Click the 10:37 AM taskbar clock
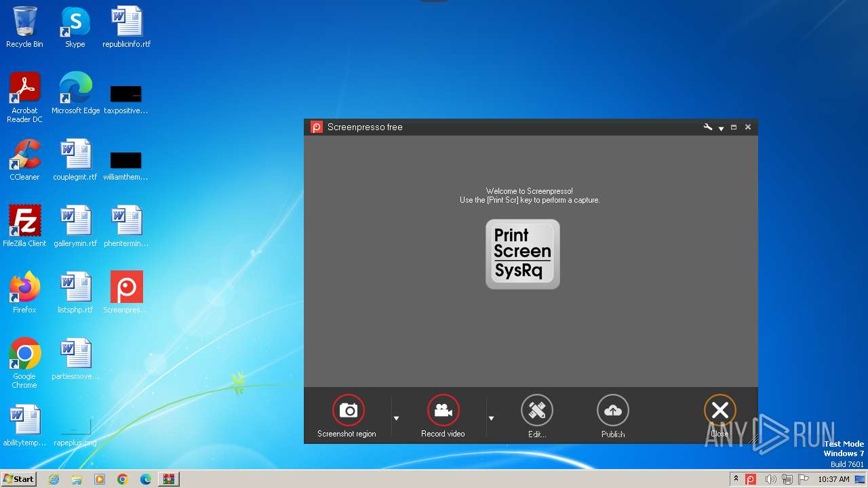 (833, 479)
